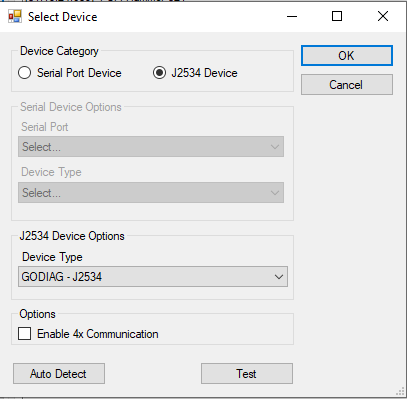The image size is (407, 399).
Task: Click the 'Serial Port' field label
Action: [x=45, y=127]
